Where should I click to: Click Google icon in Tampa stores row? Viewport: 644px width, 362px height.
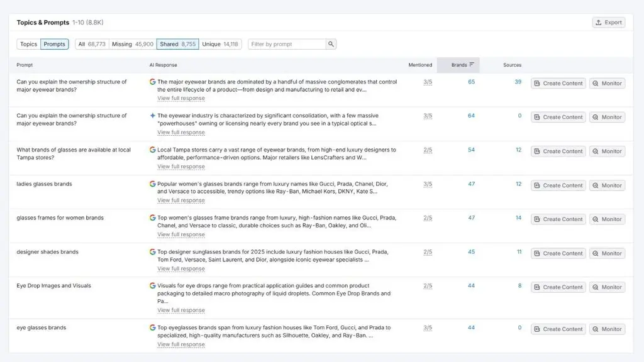(152, 150)
